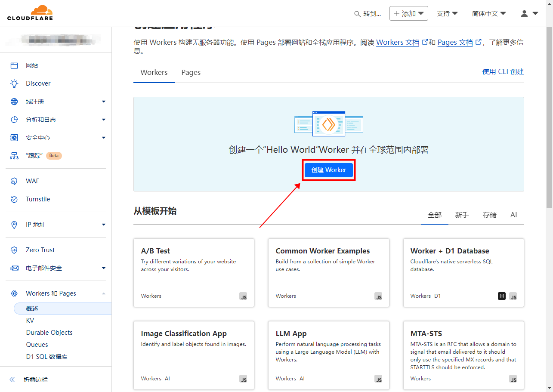The image size is (553, 392).
Task: Click the Workers 和 Pages diamond icon
Action: coord(14,293)
